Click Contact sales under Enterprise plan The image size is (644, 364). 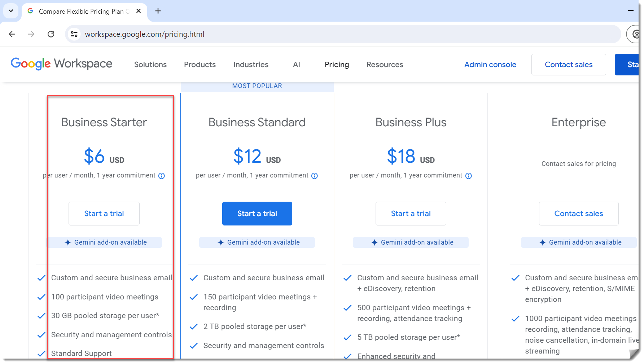pyautogui.click(x=578, y=214)
